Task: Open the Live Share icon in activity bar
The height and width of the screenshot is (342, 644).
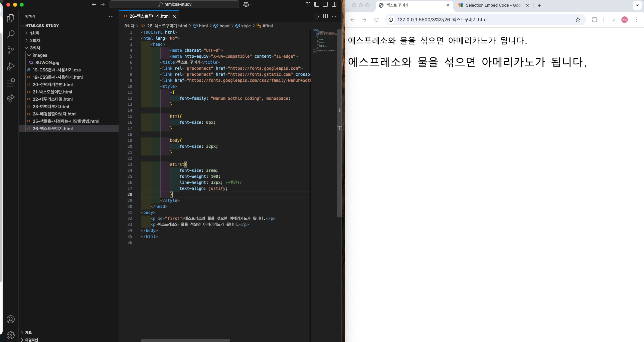Action: [x=11, y=98]
